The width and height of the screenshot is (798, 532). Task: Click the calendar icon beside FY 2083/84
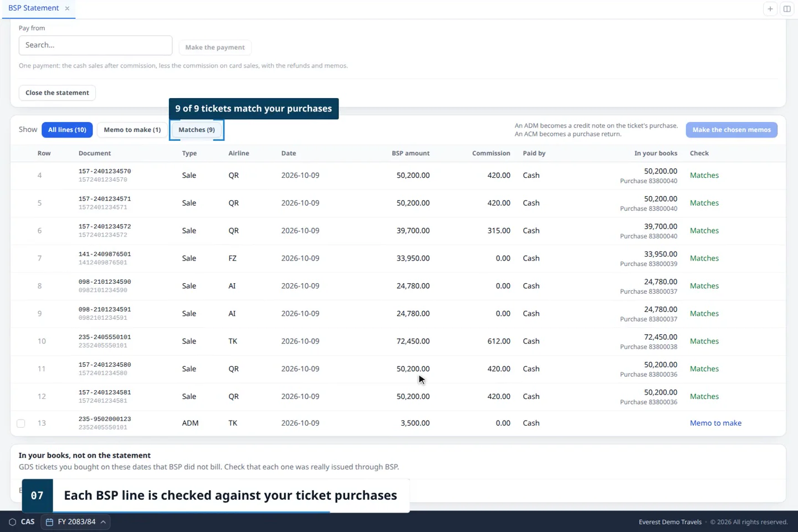49,522
